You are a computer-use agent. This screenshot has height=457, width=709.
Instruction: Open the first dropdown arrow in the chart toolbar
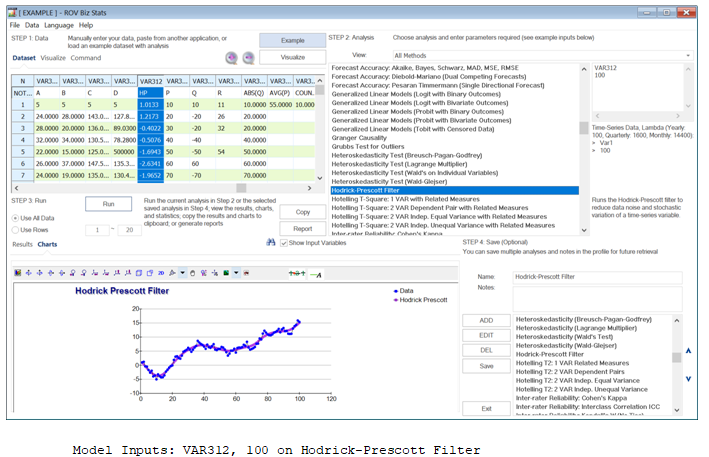(182, 273)
